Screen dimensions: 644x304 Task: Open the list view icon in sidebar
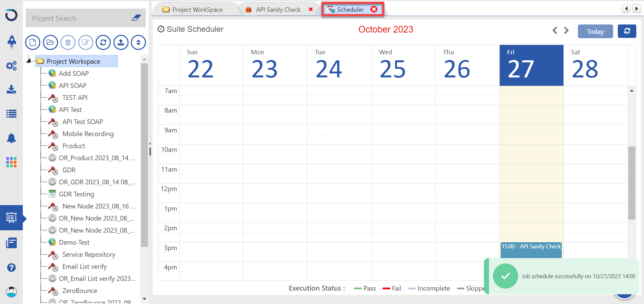click(x=11, y=114)
